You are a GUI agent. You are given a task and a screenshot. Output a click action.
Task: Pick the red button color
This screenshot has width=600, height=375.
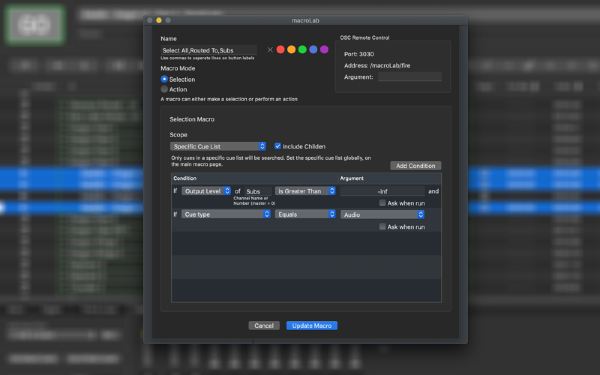click(x=280, y=50)
